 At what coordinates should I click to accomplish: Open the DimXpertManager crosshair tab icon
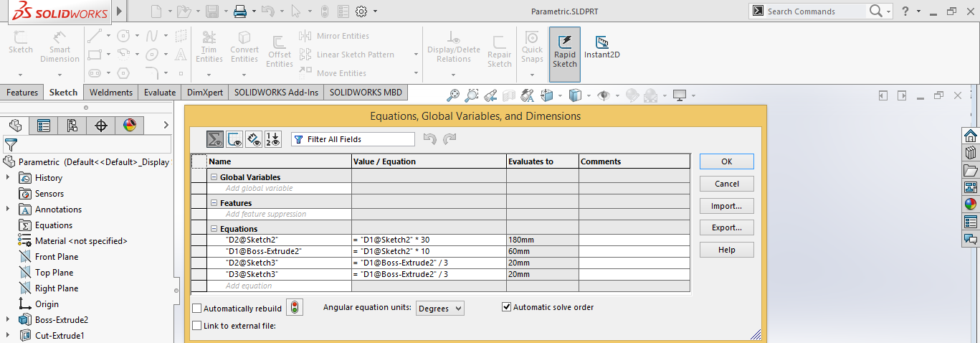[x=101, y=126]
